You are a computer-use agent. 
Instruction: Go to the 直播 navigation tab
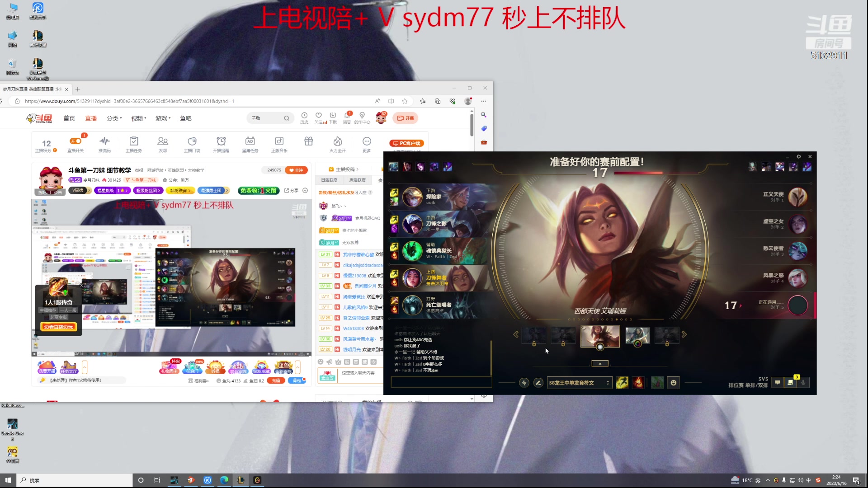(x=91, y=118)
